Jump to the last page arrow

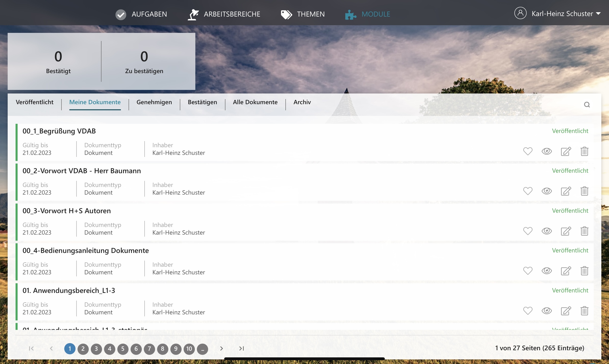pyautogui.click(x=242, y=348)
